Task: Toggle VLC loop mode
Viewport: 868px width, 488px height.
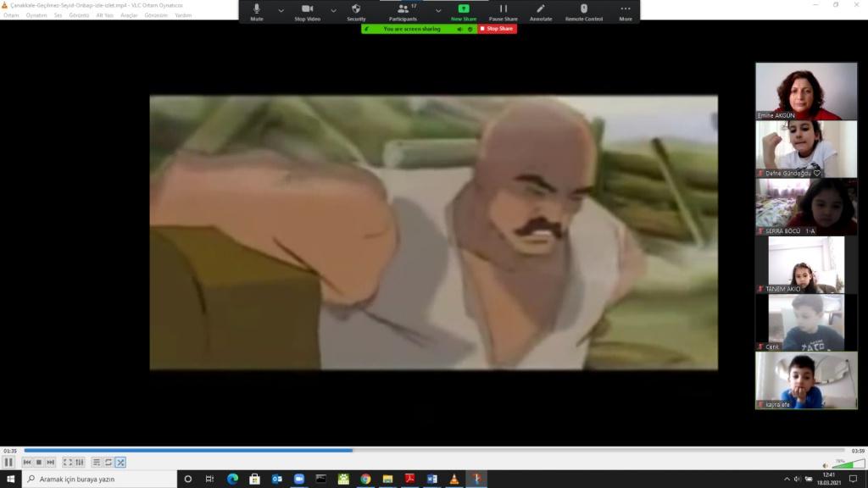Action: click(x=108, y=462)
